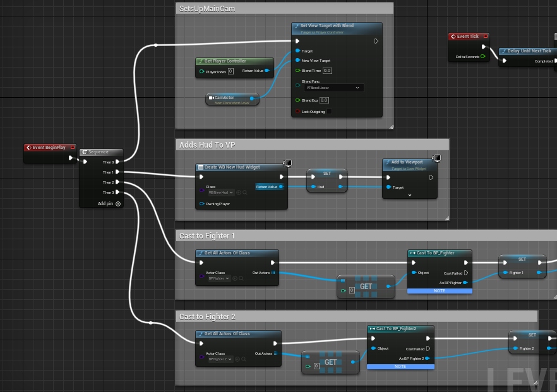Click the Cast to Fighter 1 comment header
557x392 pixels.
click(x=366, y=236)
